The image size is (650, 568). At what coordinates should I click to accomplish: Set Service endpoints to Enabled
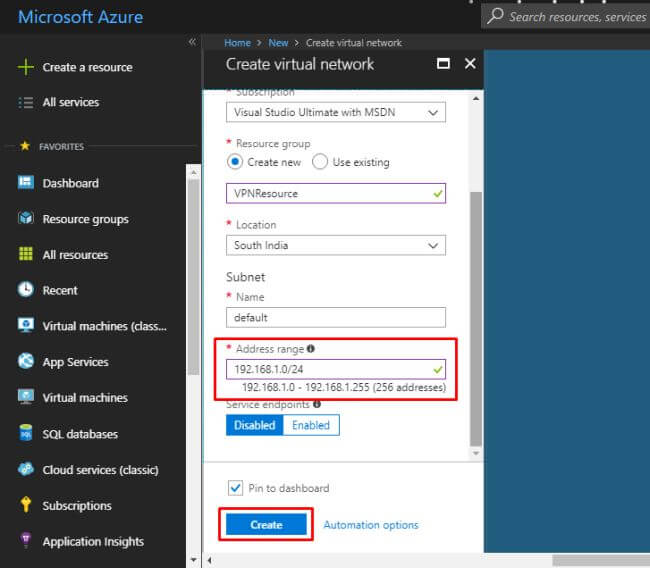click(x=311, y=425)
